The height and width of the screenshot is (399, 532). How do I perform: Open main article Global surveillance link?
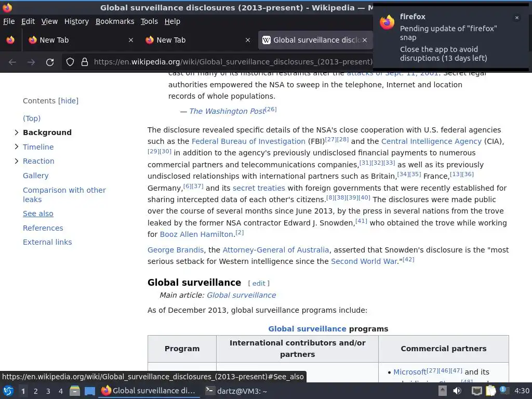coord(241,295)
